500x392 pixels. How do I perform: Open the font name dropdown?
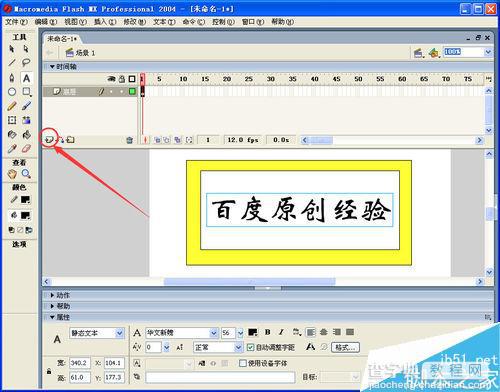[214, 333]
